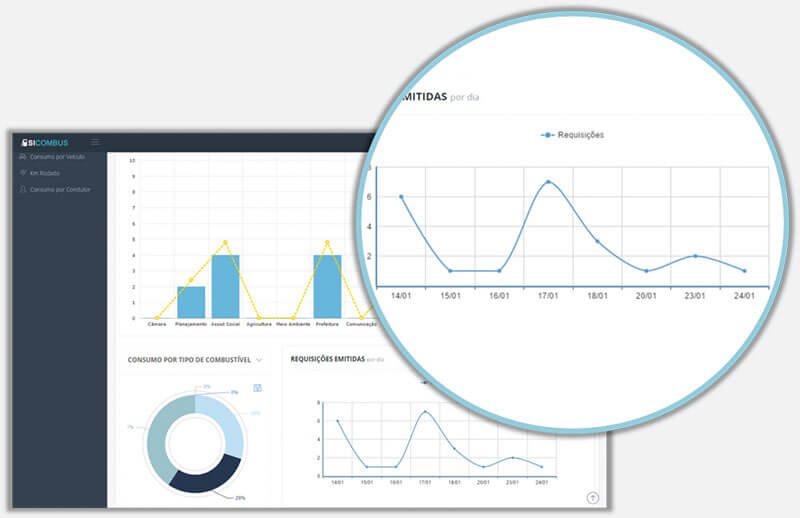
Task: Click the scroll-to-top arrow icon
Action: tap(592, 497)
